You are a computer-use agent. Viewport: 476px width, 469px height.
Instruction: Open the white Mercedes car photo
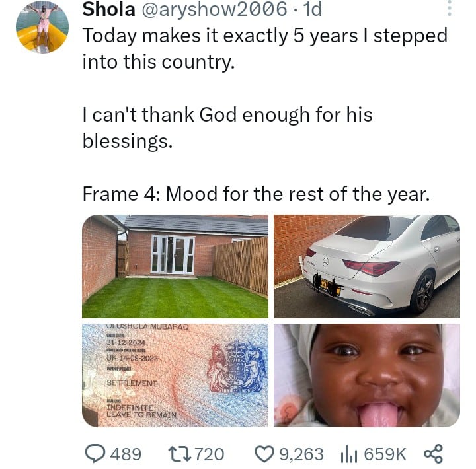(367, 266)
